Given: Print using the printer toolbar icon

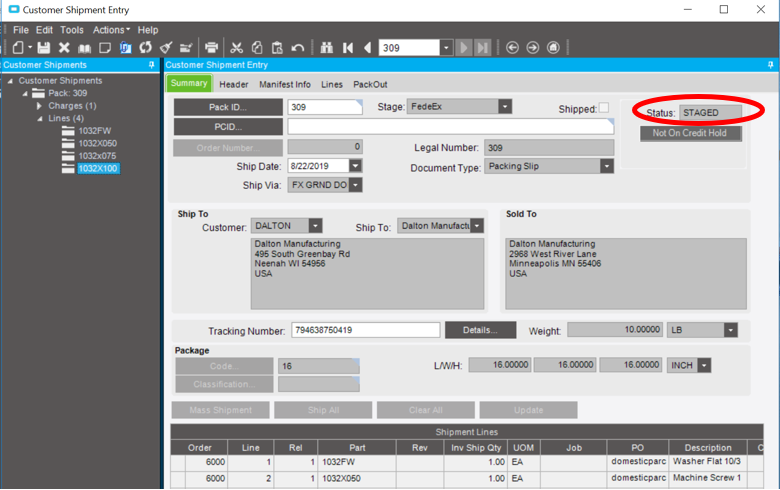Looking at the screenshot, I should coord(211,48).
